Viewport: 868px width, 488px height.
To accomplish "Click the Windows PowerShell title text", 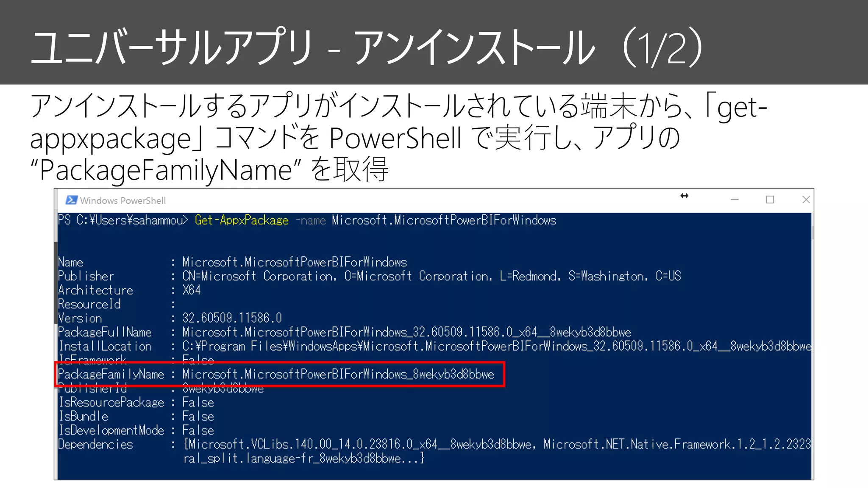I will (122, 201).
